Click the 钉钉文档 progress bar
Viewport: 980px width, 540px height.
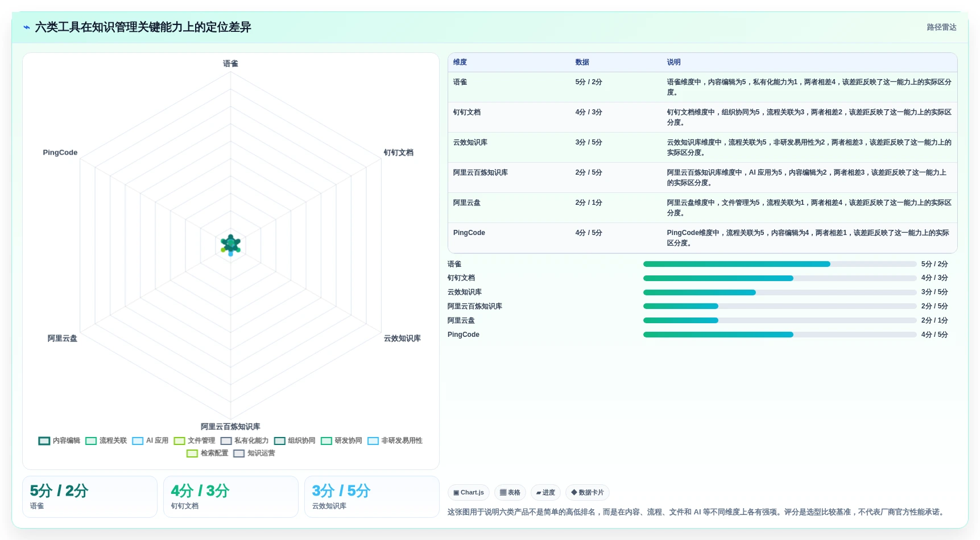[780, 278]
